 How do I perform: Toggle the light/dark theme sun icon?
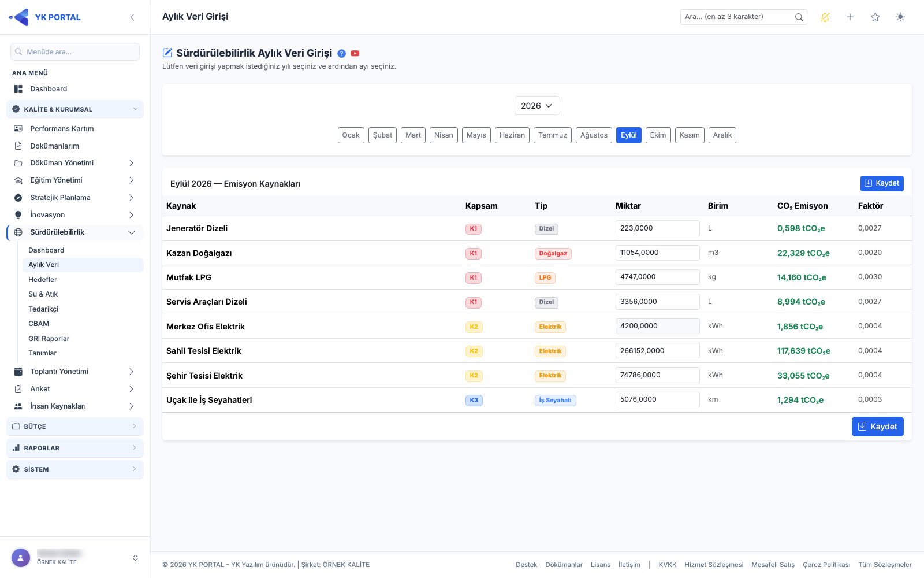[900, 17]
